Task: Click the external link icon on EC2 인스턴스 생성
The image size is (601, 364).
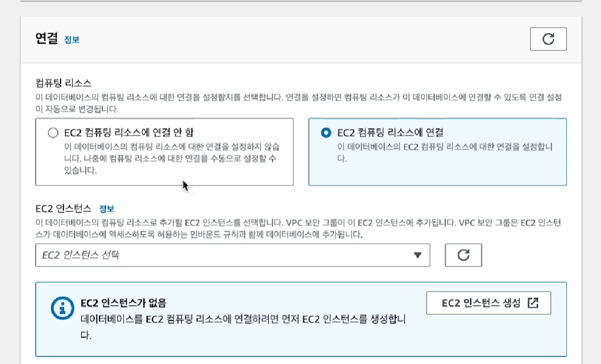Action: [x=533, y=303]
